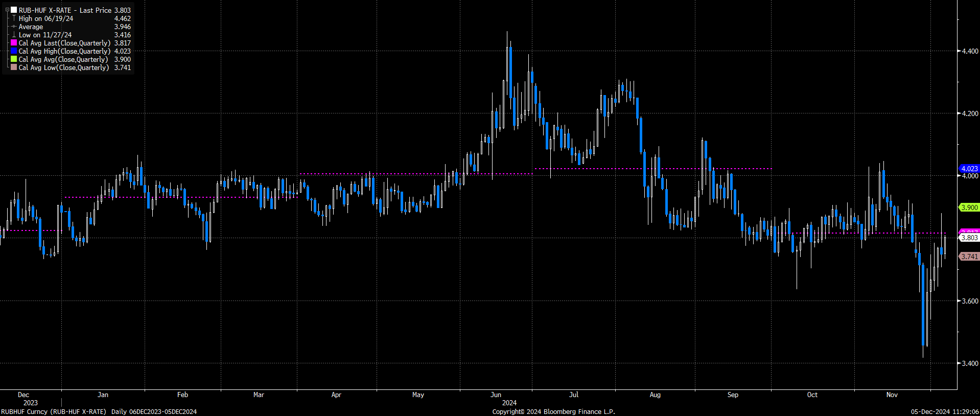980x416 pixels.
Task: Click the Jan month label on time axis
Action: click(x=103, y=395)
